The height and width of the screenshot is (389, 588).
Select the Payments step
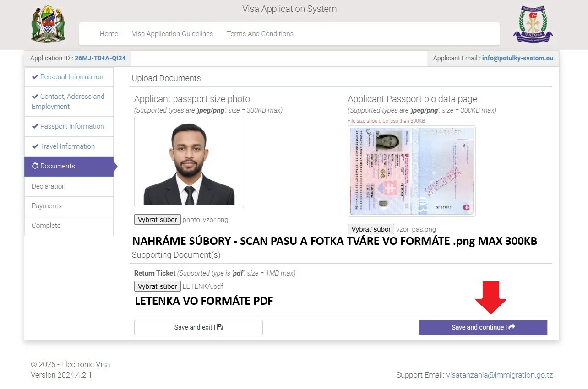[x=69, y=206]
